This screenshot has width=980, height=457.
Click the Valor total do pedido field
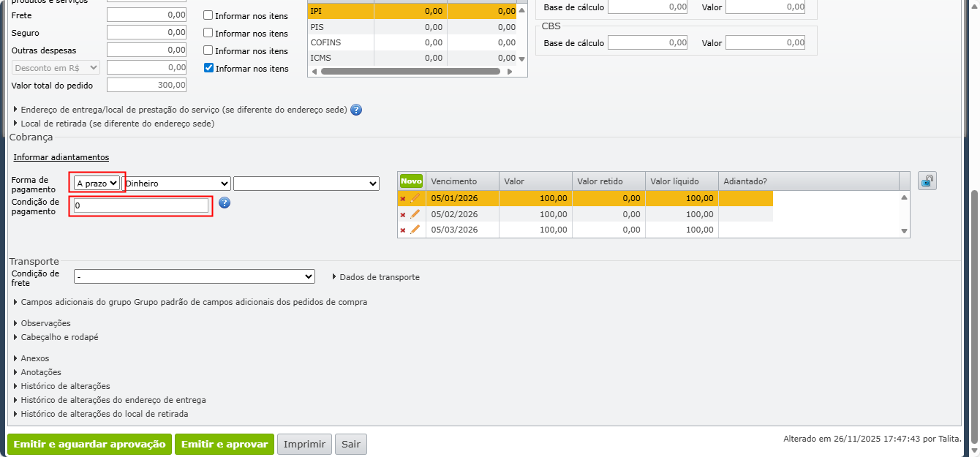pos(147,85)
